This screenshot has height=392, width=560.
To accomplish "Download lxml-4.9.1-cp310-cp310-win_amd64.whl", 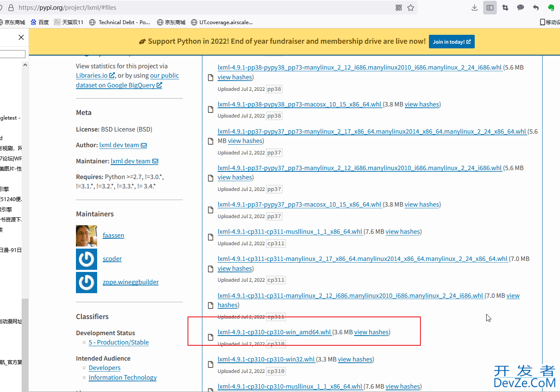I will [274, 332].
